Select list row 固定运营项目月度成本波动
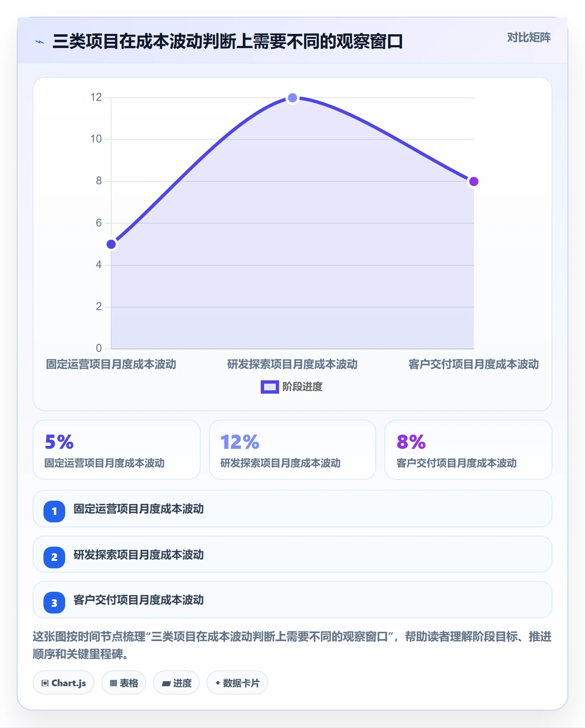Screen dimensions: 585x728 point(292,509)
